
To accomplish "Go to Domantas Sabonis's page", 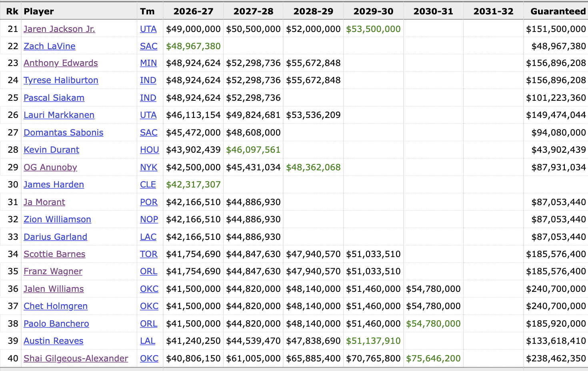I will pyautogui.click(x=64, y=132).
